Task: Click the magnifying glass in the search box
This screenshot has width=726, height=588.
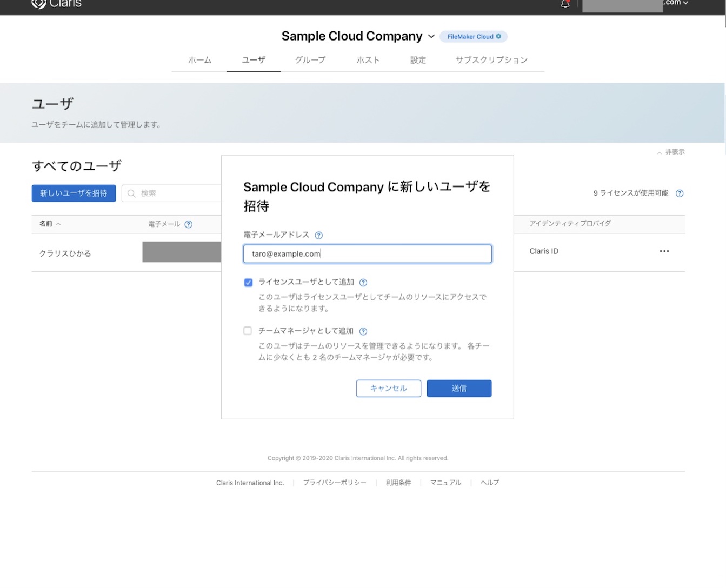Action: (x=131, y=193)
